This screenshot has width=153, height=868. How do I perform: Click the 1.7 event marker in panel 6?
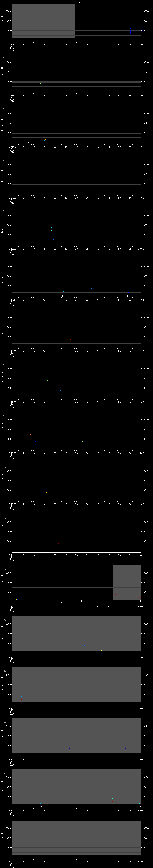pos(63,295)
